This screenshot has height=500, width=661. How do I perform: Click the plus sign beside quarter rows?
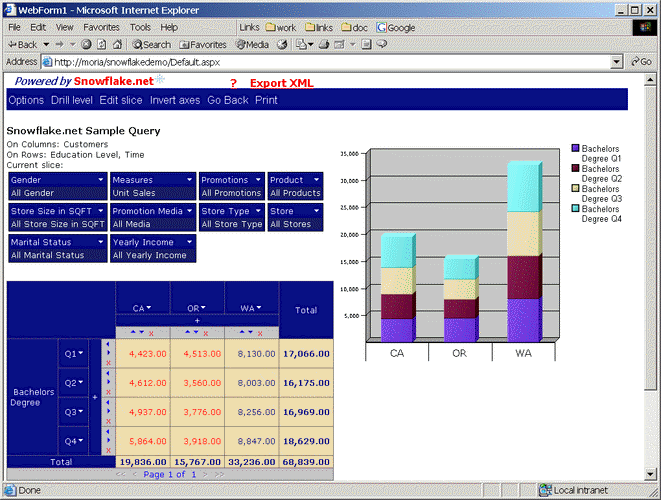point(95,397)
